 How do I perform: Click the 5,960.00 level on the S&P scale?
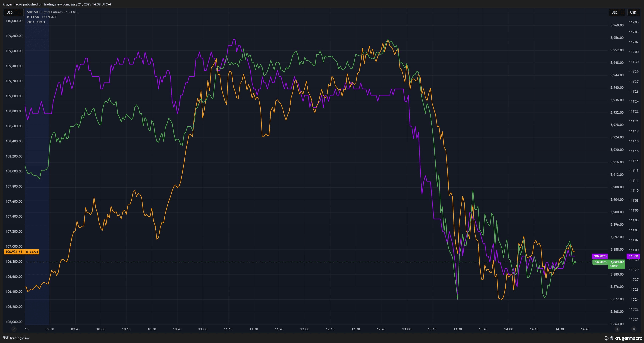point(617,25)
